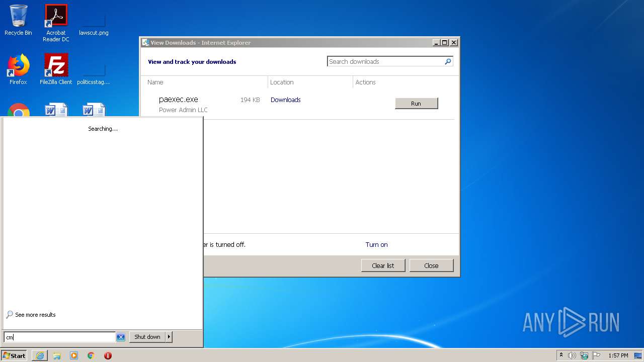Expand the Shut down options arrow
The image size is (644, 362).
(x=169, y=337)
